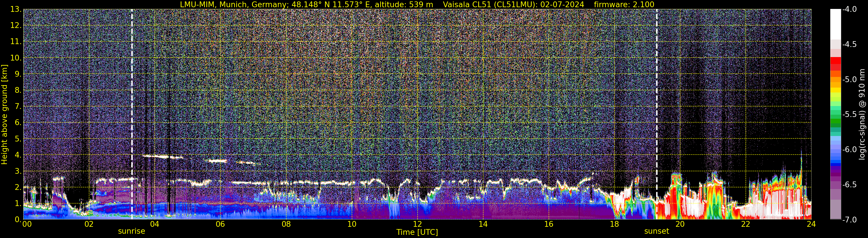
Task: Click the '9.' height axis tick label
Action: [x=18, y=74]
